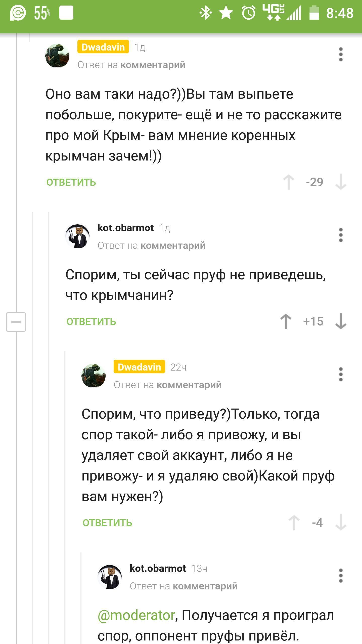Viewport: 362px width, 644px height.
Task: Reply to Dwadavin's -4 comment
Action: point(107,523)
